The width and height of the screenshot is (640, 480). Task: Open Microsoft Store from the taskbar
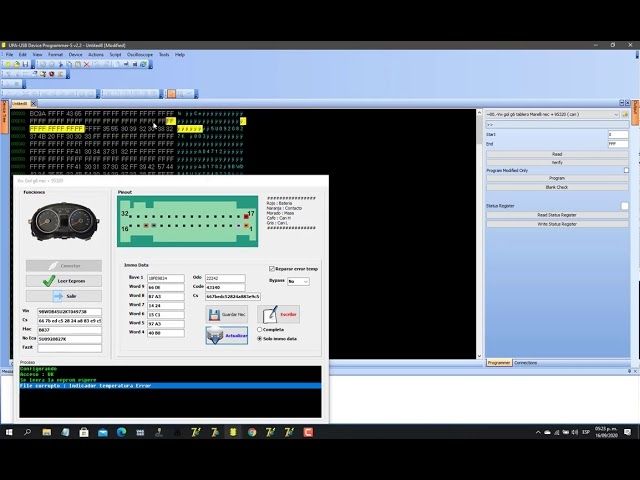(84, 432)
